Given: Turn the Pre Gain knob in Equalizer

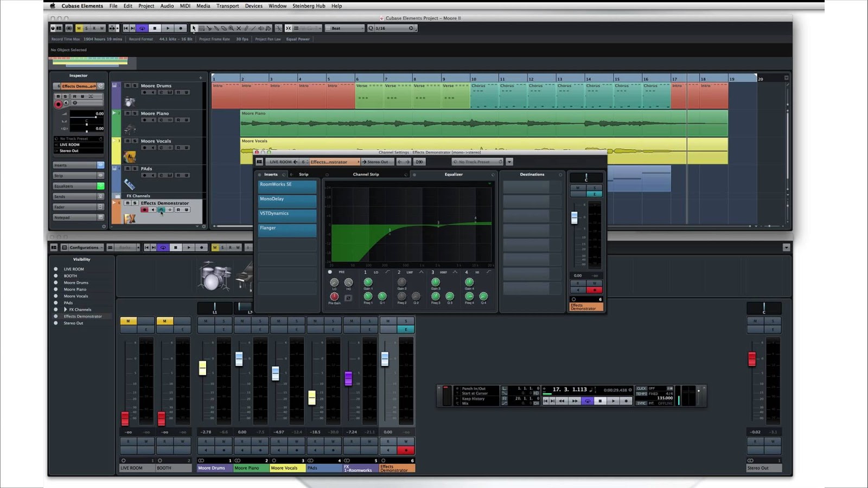Looking at the screenshot, I should click(334, 297).
